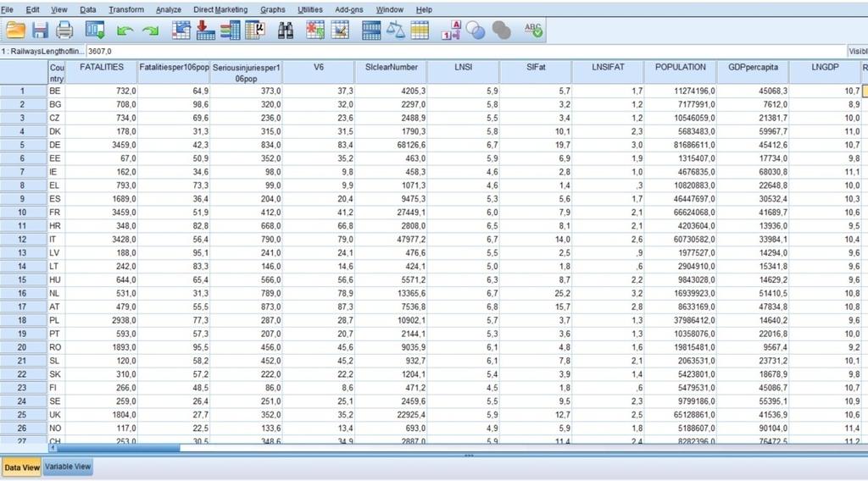Open the File menu
This screenshot has height=481, width=868.
7,9
